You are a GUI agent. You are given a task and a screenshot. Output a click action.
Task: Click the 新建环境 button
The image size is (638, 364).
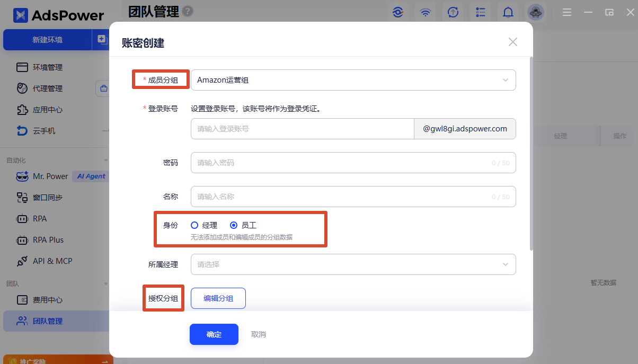click(x=48, y=40)
